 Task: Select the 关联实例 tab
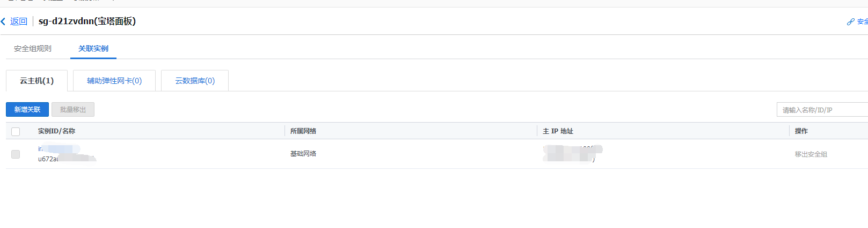(x=93, y=48)
